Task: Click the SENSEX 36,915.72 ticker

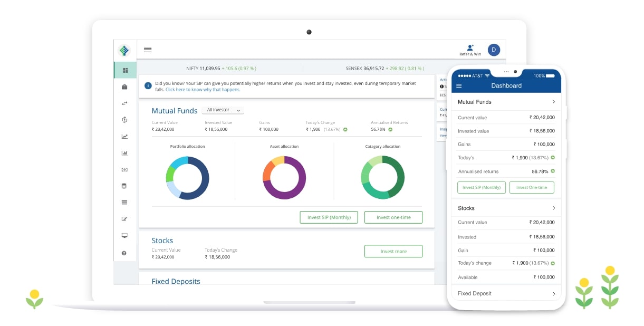Action: click(385, 69)
